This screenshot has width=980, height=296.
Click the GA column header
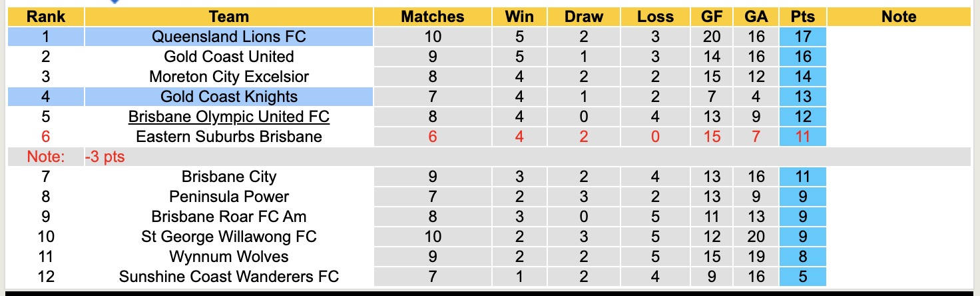[x=756, y=17]
